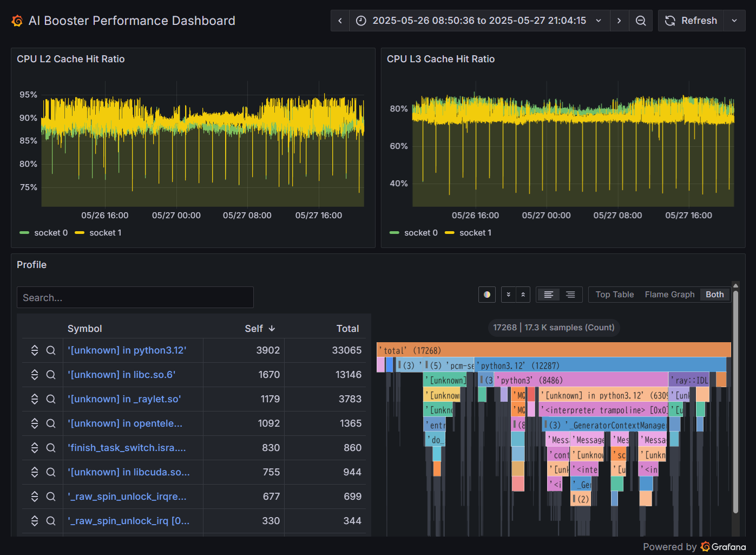Click the '17268 | 17.3 K samples (Count)' label

click(x=554, y=328)
